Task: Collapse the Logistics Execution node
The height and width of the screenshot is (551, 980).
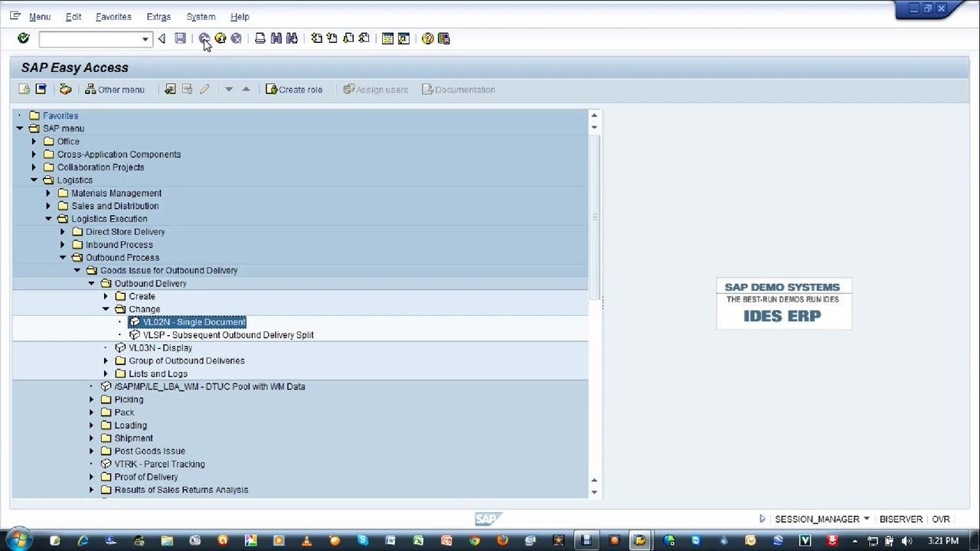Action: tap(48, 219)
